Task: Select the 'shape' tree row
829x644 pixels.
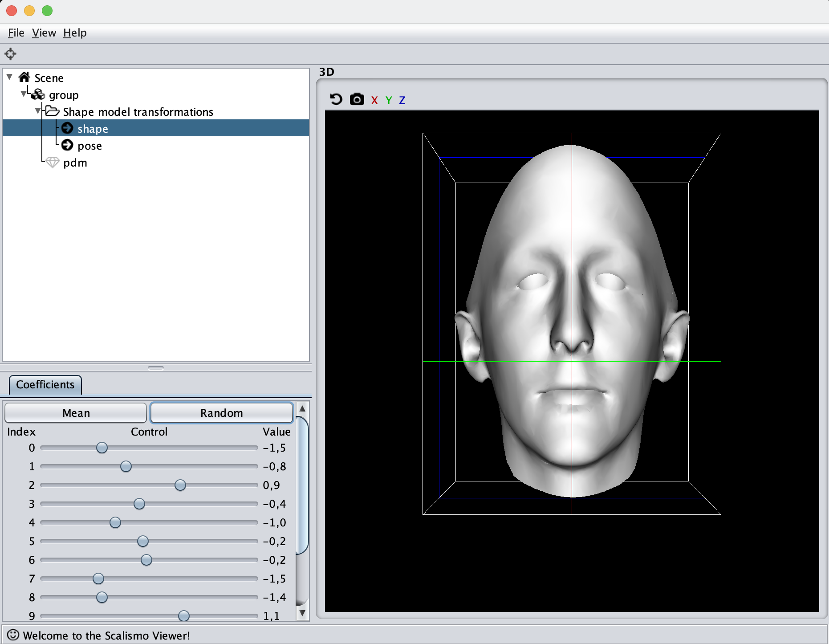Action: point(156,128)
